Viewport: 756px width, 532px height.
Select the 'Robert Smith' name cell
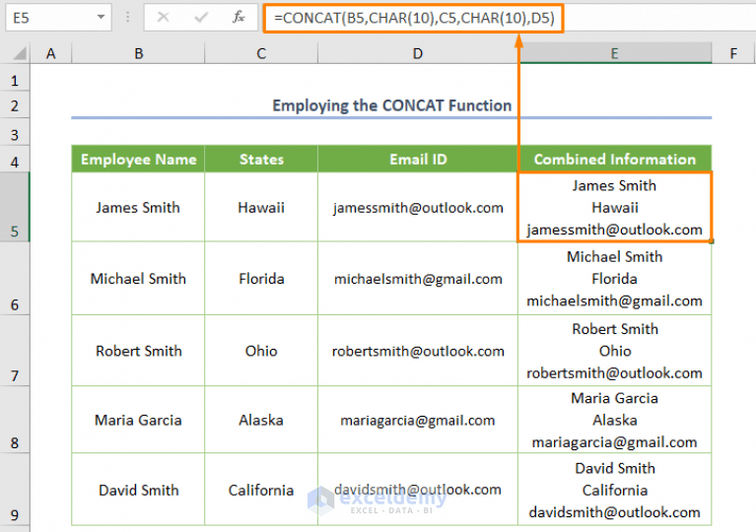138,351
